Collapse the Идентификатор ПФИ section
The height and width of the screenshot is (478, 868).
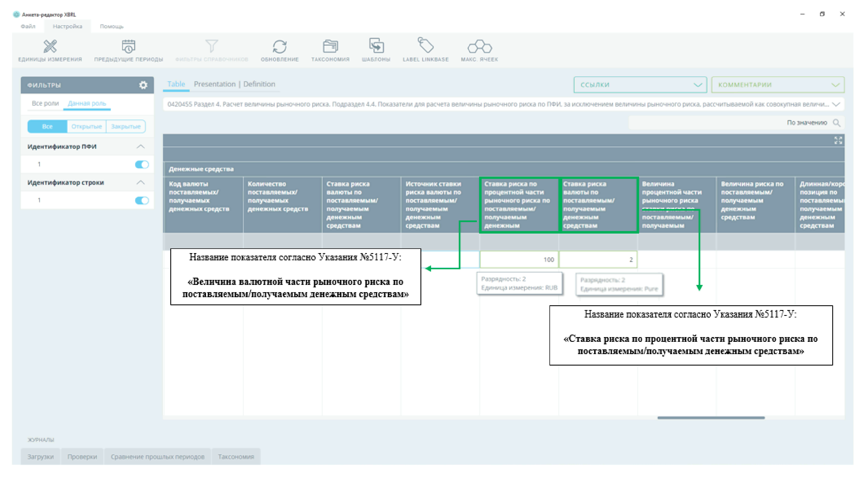click(140, 146)
